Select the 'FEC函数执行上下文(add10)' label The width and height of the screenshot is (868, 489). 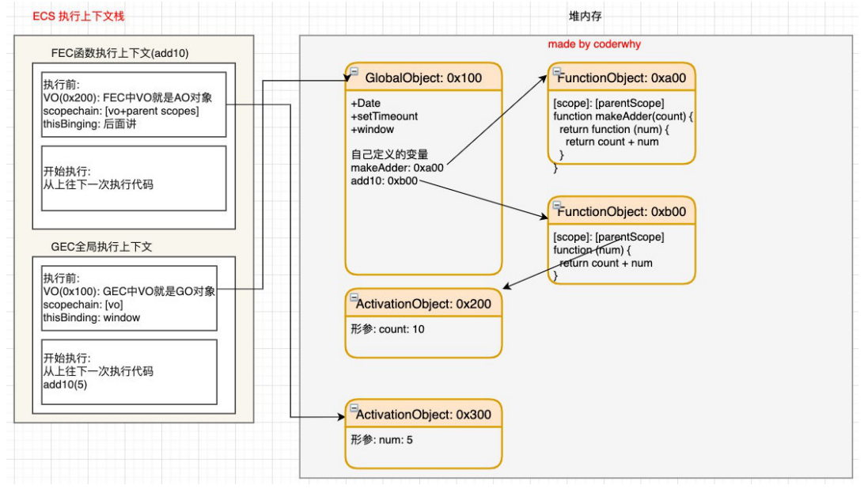point(119,53)
